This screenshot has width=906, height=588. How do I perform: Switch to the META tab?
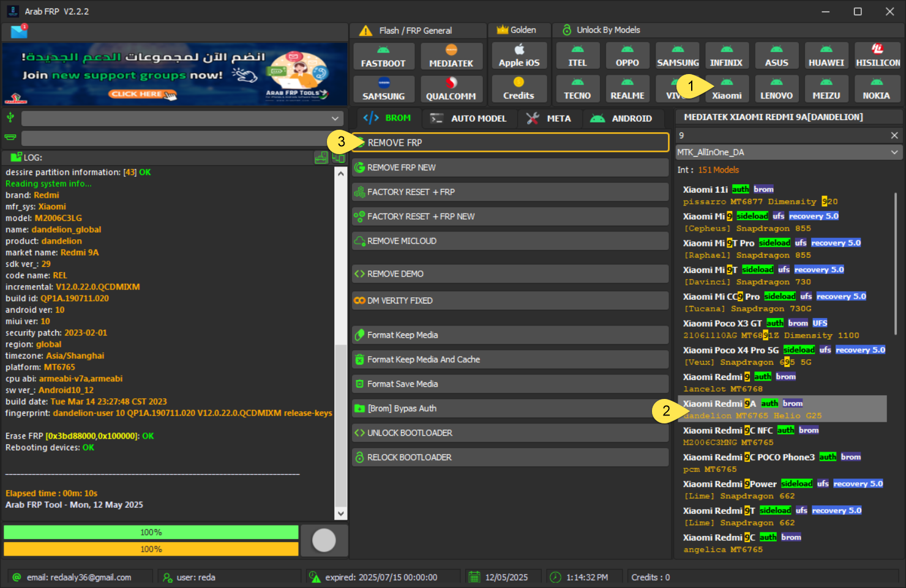550,118
